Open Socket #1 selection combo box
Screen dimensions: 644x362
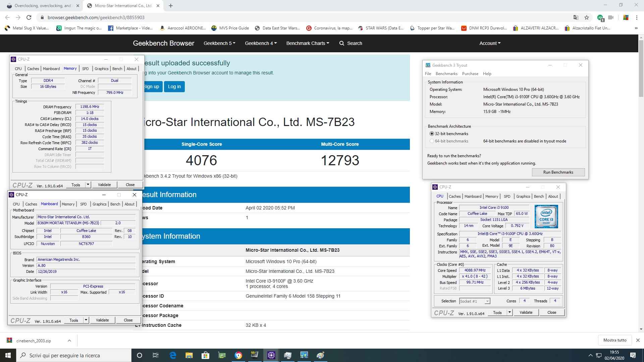pos(475,301)
